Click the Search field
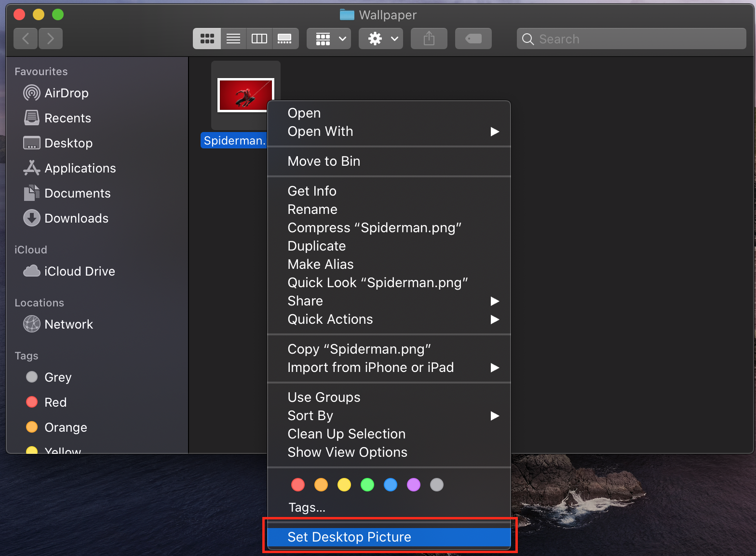This screenshot has height=556, width=756. pos(632,39)
